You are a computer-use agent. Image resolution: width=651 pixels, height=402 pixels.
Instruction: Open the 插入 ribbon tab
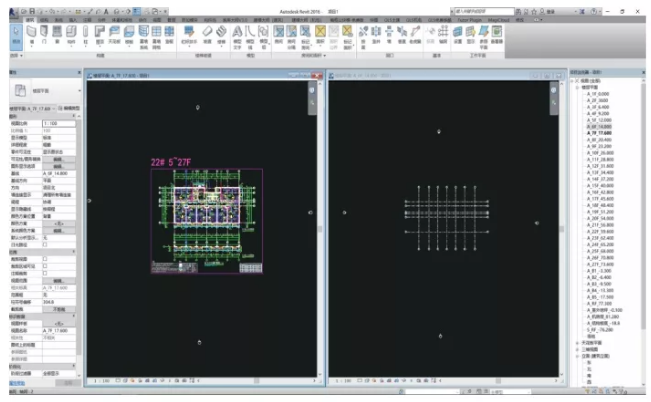tap(75, 18)
